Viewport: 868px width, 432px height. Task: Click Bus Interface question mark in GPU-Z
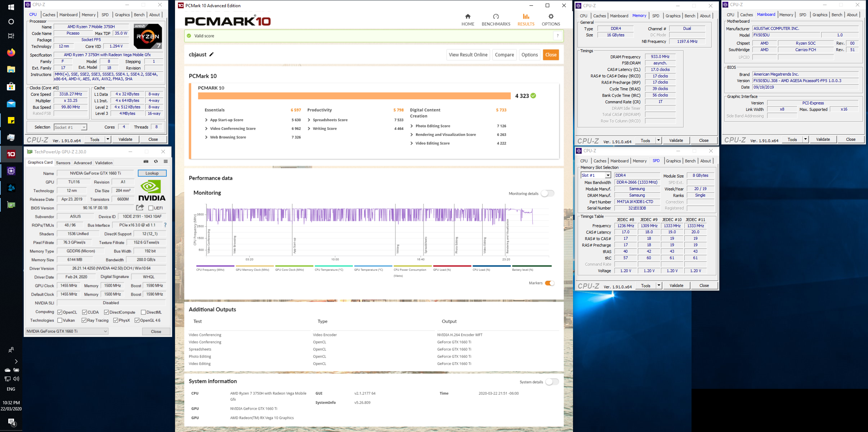click(x=165, y=225)
